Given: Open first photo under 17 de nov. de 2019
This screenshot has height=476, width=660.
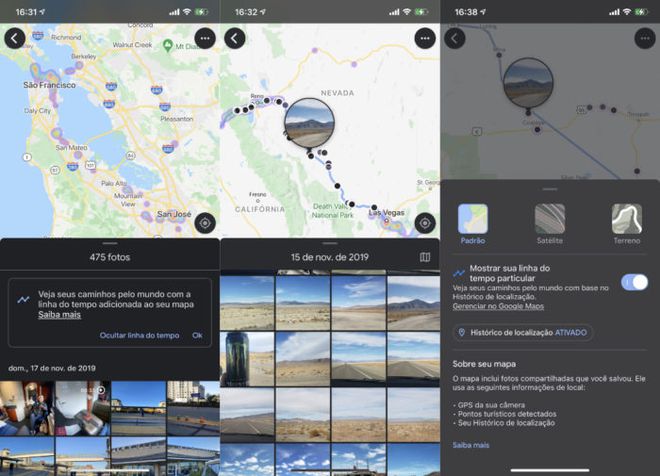Looking at the screenshot, I should [27, 408].
